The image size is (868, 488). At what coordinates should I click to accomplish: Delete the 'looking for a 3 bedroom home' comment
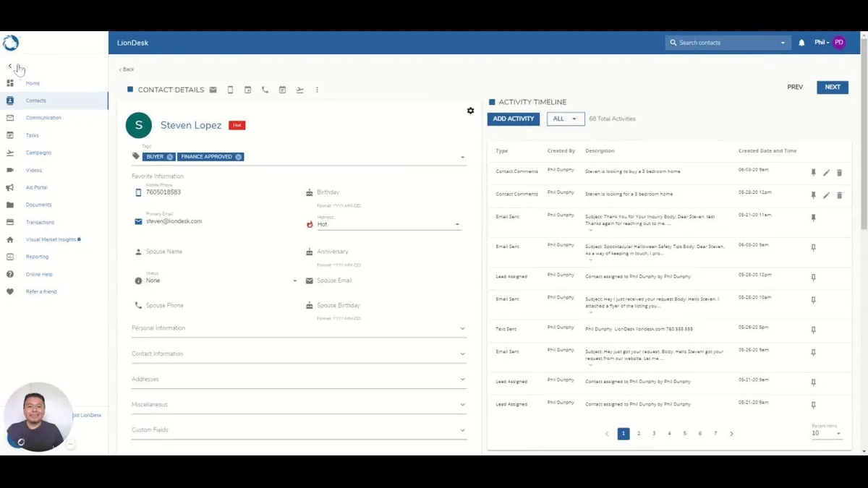(x=840, y=195)
